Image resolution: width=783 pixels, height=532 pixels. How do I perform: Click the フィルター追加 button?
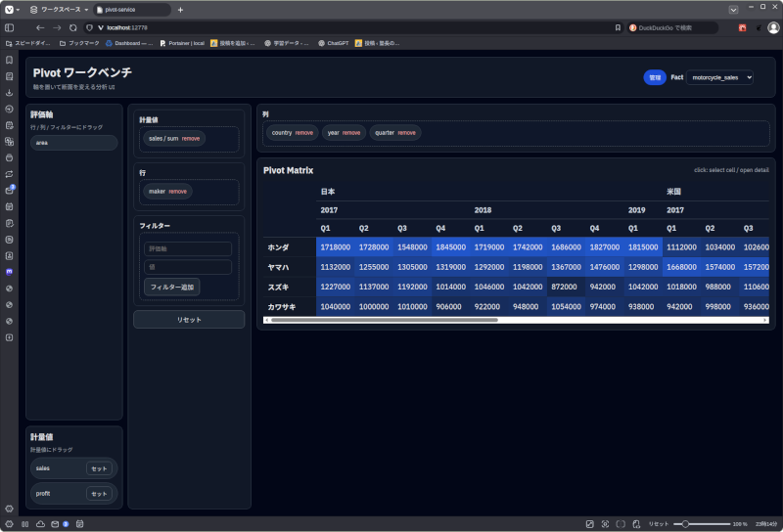(x=172, y=287)
